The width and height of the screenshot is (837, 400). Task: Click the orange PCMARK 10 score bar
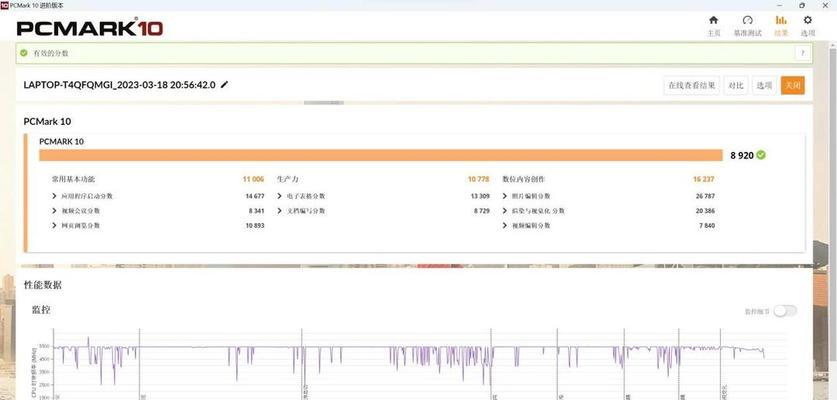[381, 155]
